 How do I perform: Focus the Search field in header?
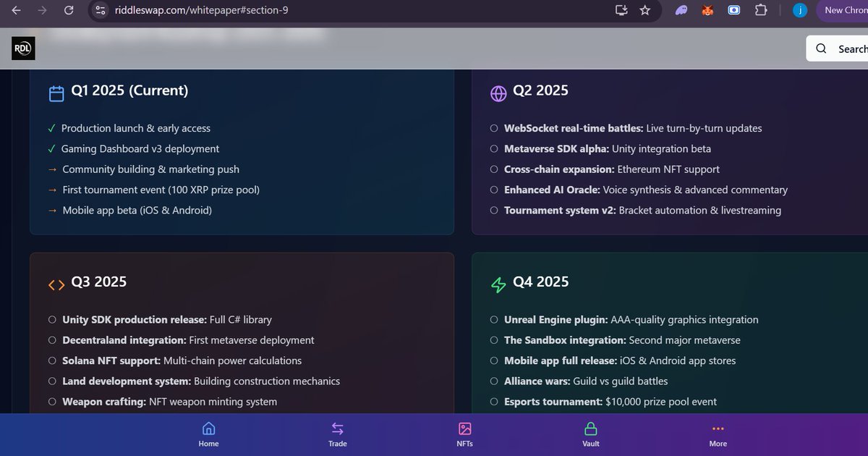[837, 48]
